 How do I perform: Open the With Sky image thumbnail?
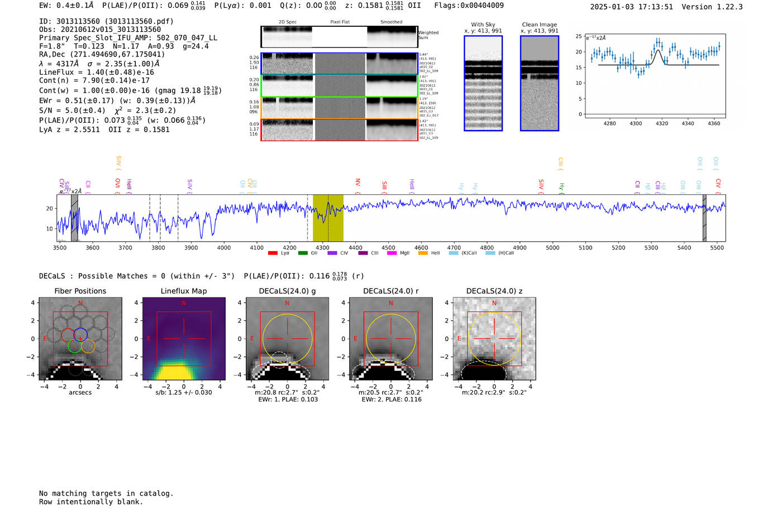click(483, 83)
